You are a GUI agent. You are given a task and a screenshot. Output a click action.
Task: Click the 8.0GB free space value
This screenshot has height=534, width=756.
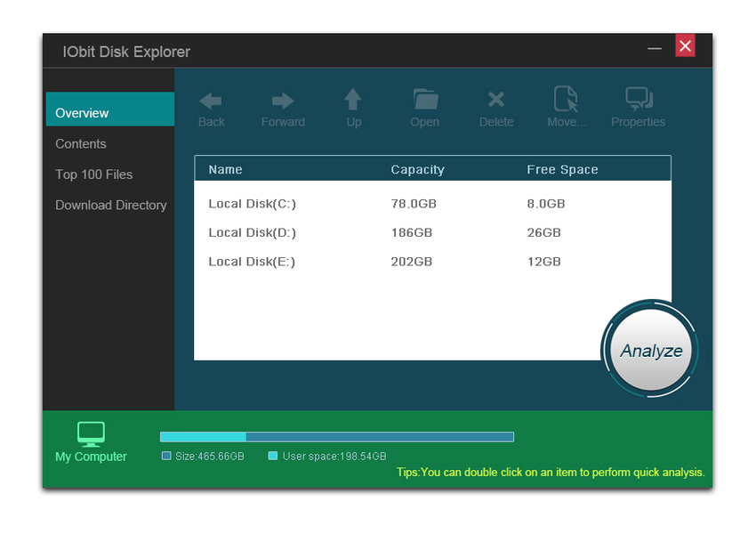pyautogui.click(x=546, y=204)
